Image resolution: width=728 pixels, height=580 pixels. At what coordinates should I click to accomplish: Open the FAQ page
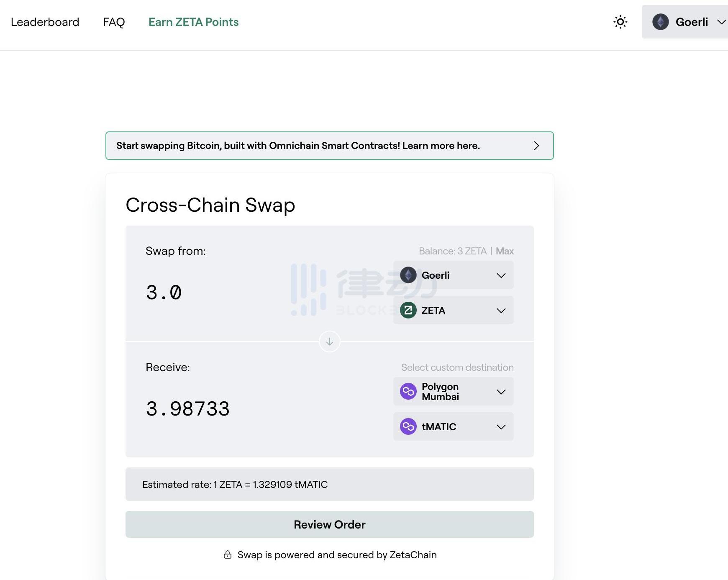point(114,22)
